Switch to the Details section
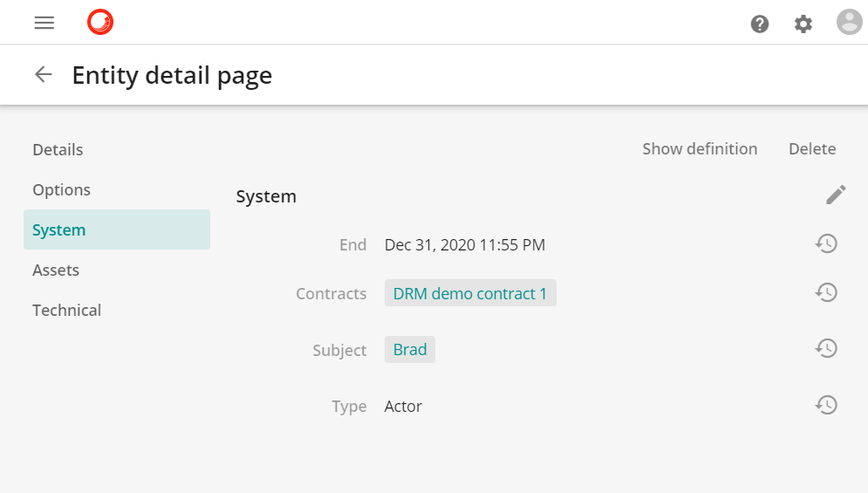Viewport: 868px width, 493px height. tap(58, 150)
